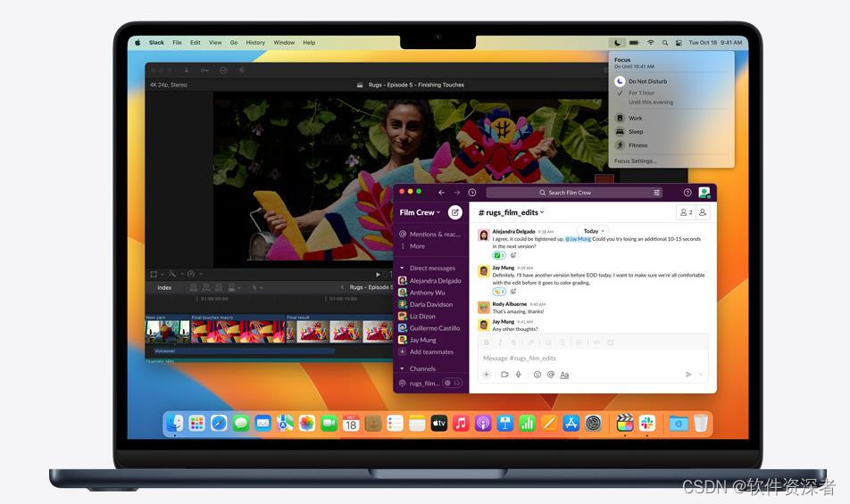Toggle the clap reaction on Jay Mung's message
This screenshot has height=504, width=850.
pyautogui.click(x=499, y=292)
